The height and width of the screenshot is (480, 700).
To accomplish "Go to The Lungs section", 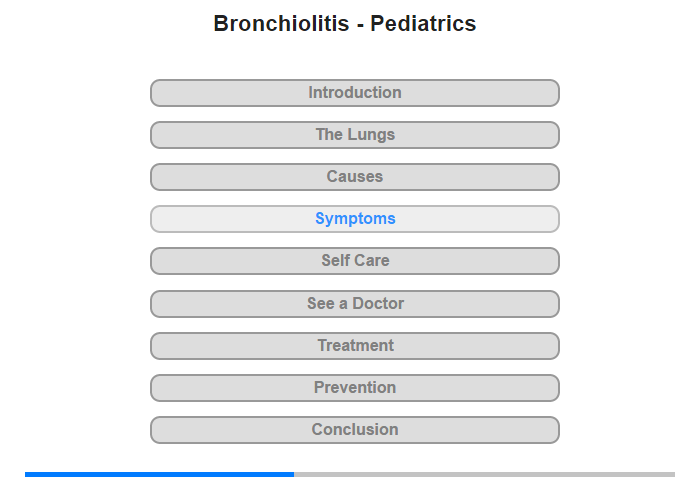I will pyautogui.click(x=354, y=135).
